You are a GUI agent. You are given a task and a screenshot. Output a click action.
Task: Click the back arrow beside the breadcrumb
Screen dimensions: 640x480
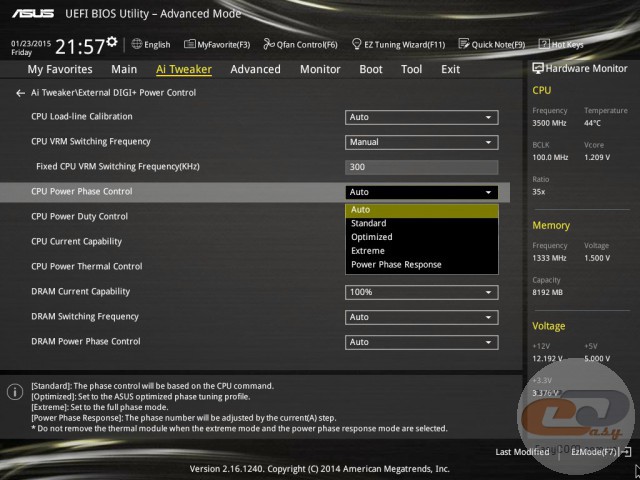(20, 93)
